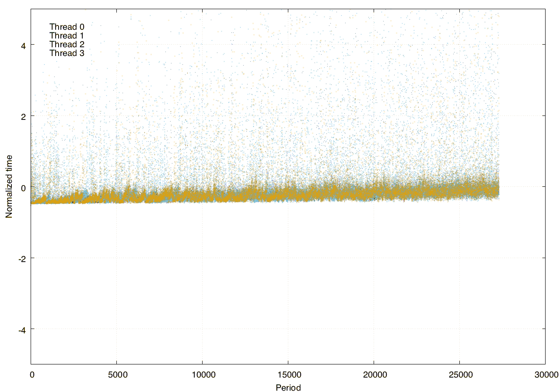
Task: Click the x-axis origin label 0
Action: tap(31, 374)
